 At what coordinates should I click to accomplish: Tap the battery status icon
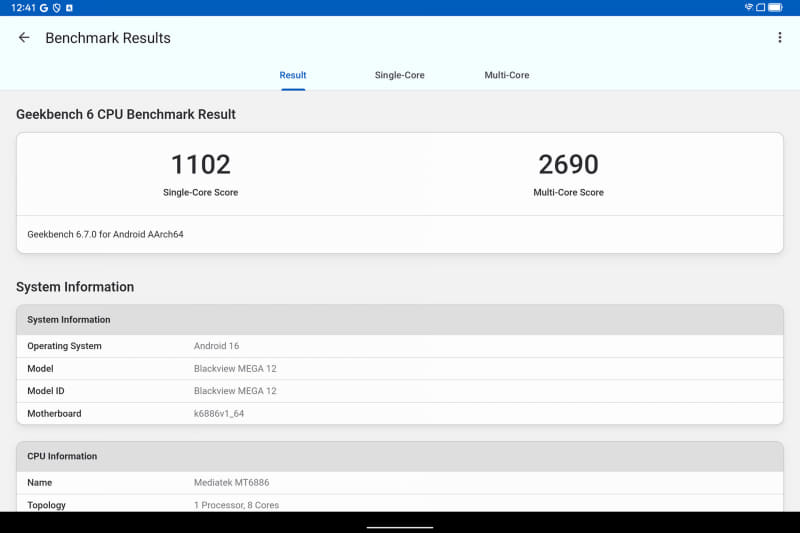[x=775, y=7]
